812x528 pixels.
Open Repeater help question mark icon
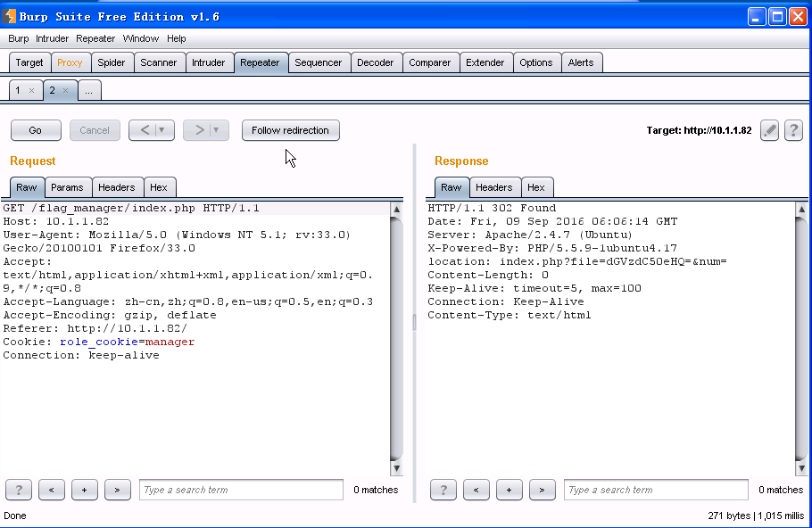click(793, 130)
